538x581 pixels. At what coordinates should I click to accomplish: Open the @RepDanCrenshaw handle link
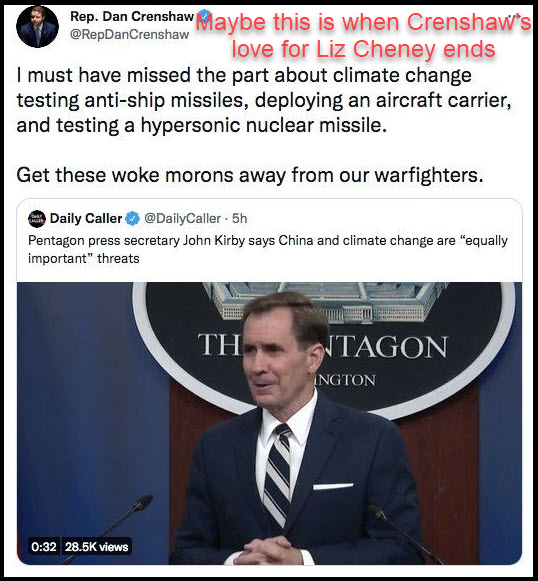click(x=130, y=34)
